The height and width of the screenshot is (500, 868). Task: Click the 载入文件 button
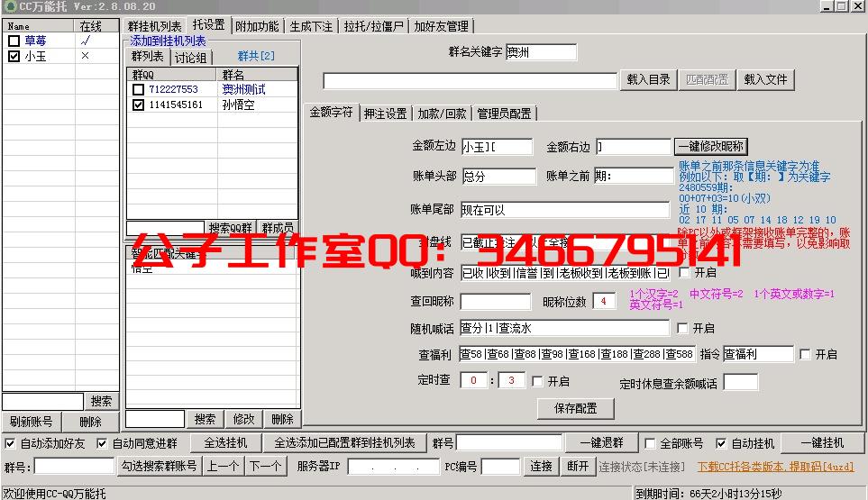pyautogui.click(x=765, y=79)
